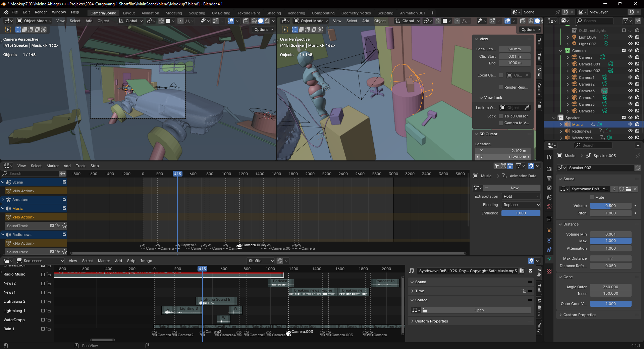Image resolution: width=644 pixels, height=349 pixels.
Task: Toggle NLA only-show-selected arrow filter
Action: point(497,166)
